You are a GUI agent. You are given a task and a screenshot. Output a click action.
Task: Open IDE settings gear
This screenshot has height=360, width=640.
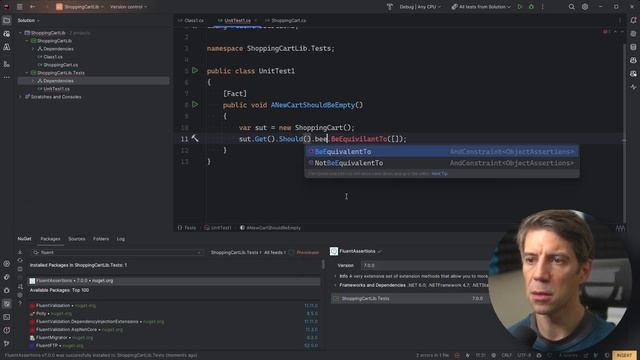pyautogui.click(x=585, y=7)
